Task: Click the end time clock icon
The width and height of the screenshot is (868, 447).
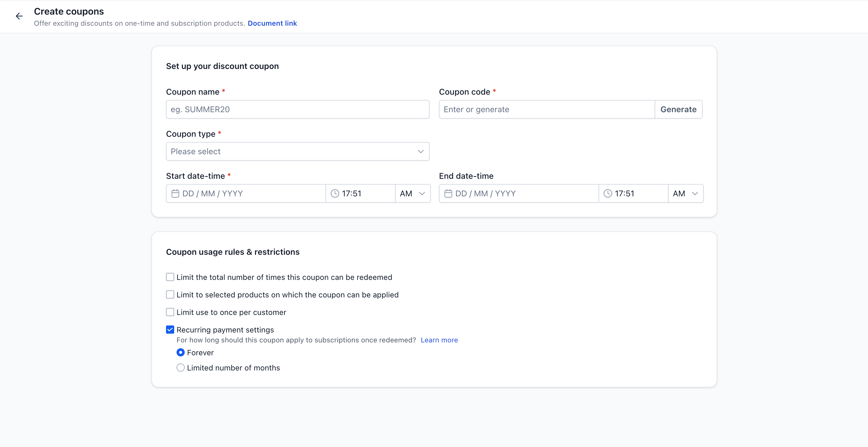Action: click(x=608, y=193)
